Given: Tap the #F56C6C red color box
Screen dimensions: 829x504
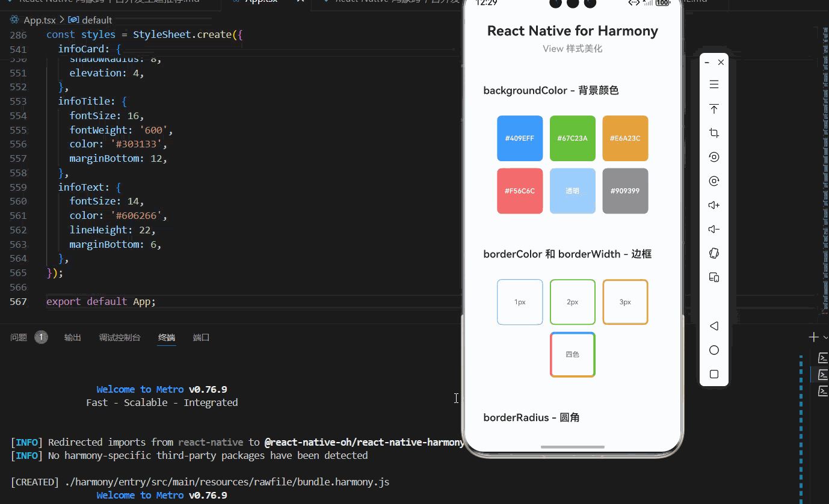Looking at the screenshot, I should (520, 191).
